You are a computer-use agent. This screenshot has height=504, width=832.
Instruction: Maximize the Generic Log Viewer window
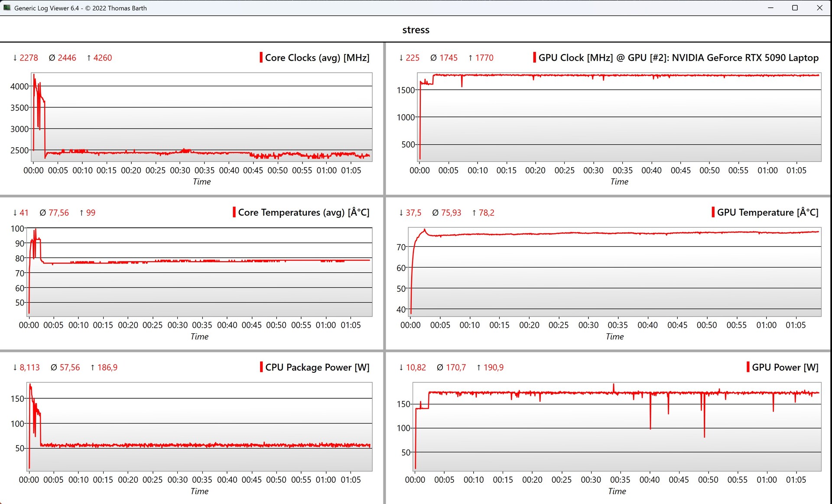click(x=795, y=8)
